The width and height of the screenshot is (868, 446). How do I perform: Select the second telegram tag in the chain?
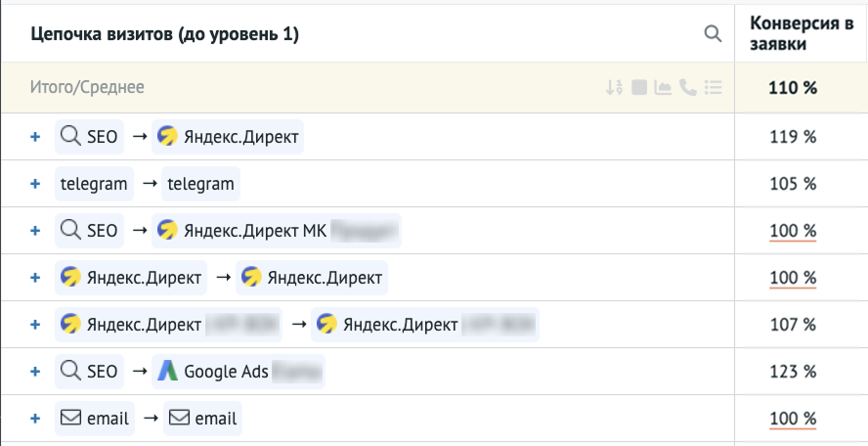coord(200,184)
